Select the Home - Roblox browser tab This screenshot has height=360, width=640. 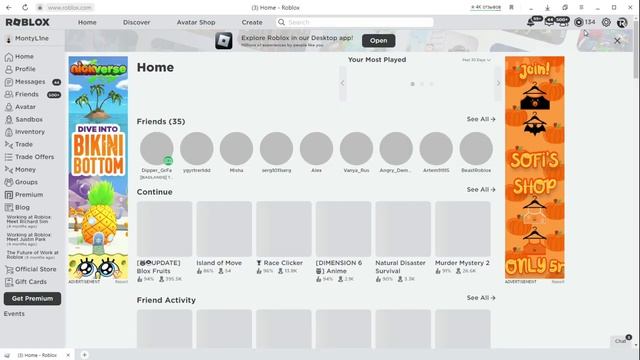point(38,355)
